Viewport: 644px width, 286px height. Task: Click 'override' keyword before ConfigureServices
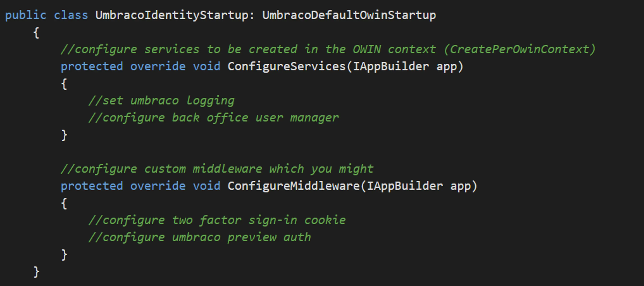coord(158,66)
